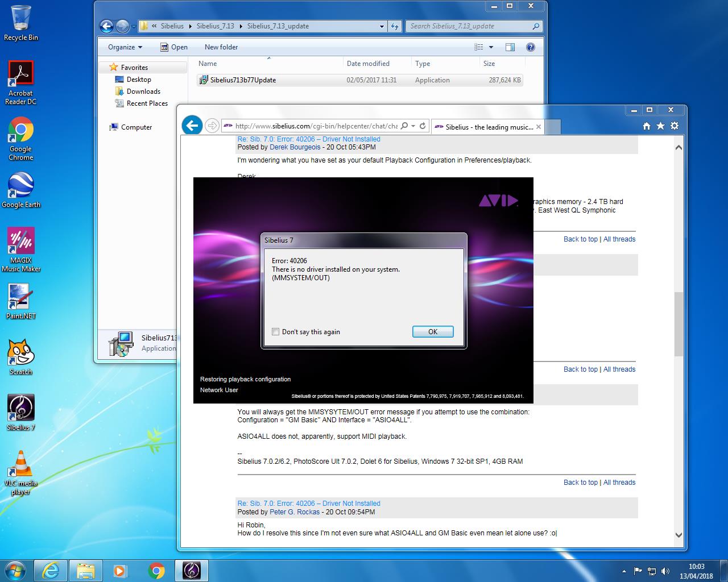Click OK in Sibelius 7 error
This screenshot has width=728, height=582.
point(433,332)
